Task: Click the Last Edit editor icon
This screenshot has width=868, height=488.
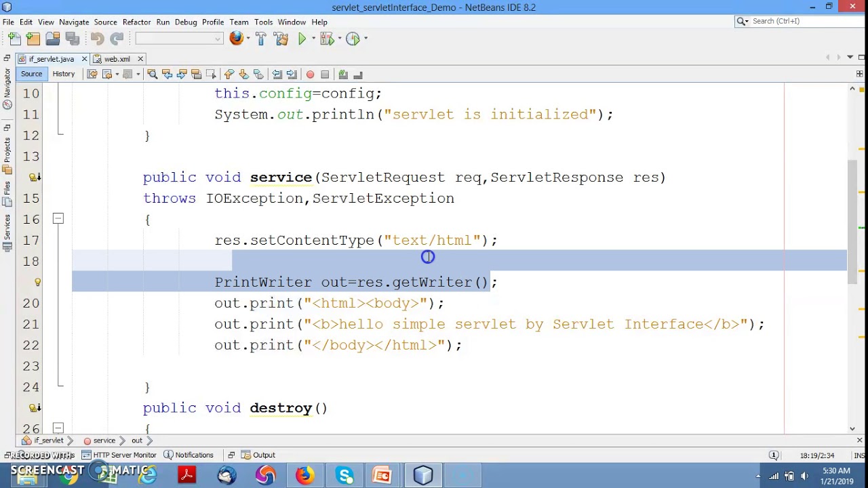Action: (92, 74)
